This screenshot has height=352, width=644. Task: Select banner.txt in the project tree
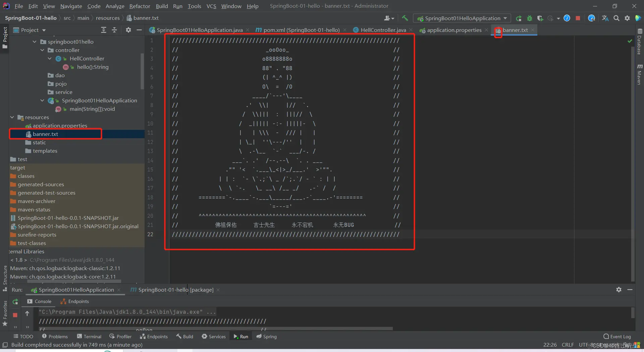(45, 134)
